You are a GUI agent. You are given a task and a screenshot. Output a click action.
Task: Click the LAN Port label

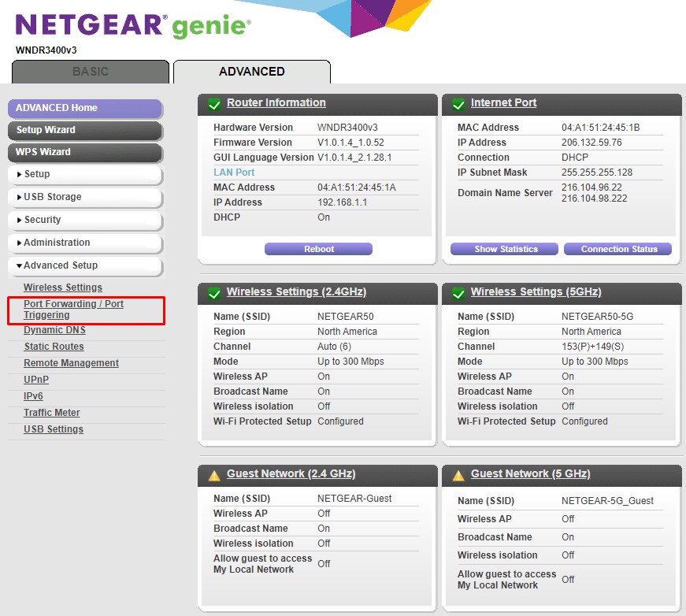click(x=234, y=173)
